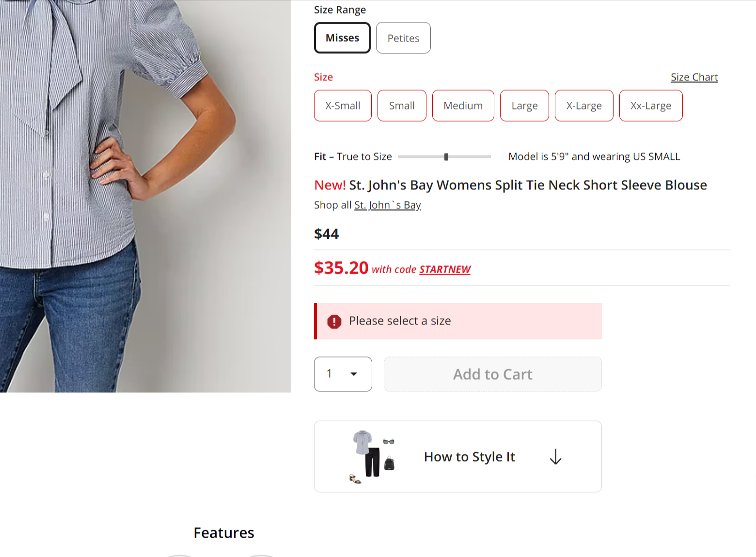Click the True to Size fit slider handle
Image resolution: width=756 pixels, height=557 pixels.
coord(446,157)
